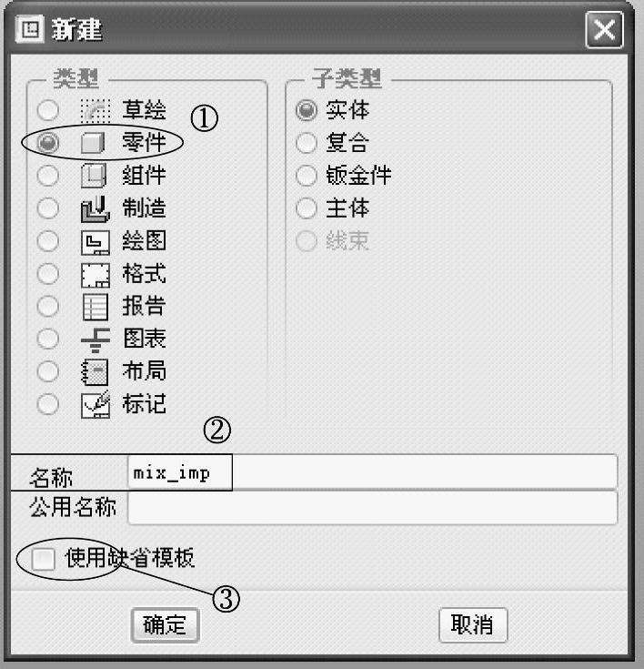The width and height of the screenshot is (644, 669).
Task: Click the Format (格式) type icon
Action: click(x=96, y=274)
